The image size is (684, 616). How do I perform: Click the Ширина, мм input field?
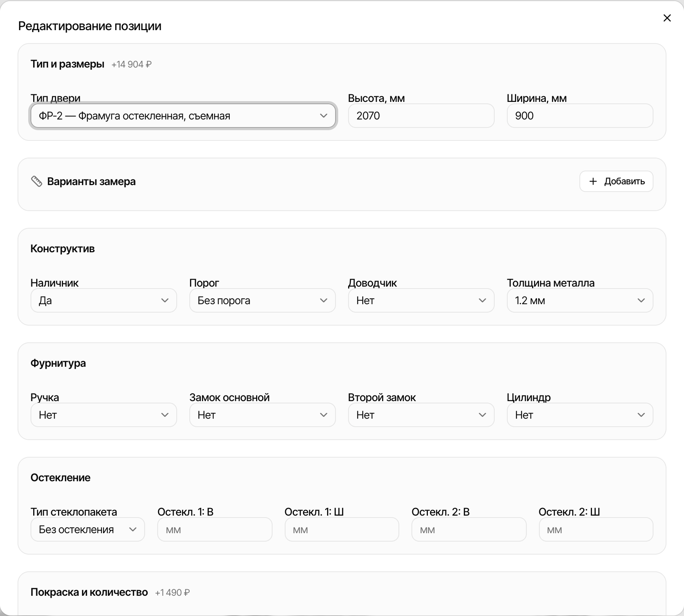point(580,116)
